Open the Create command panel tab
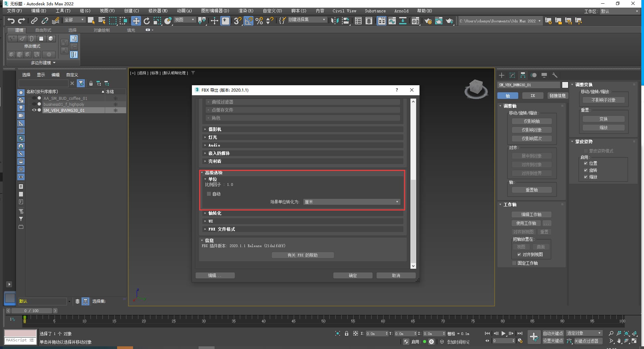The width and height of the screenshot is (644, 349). 502,75
